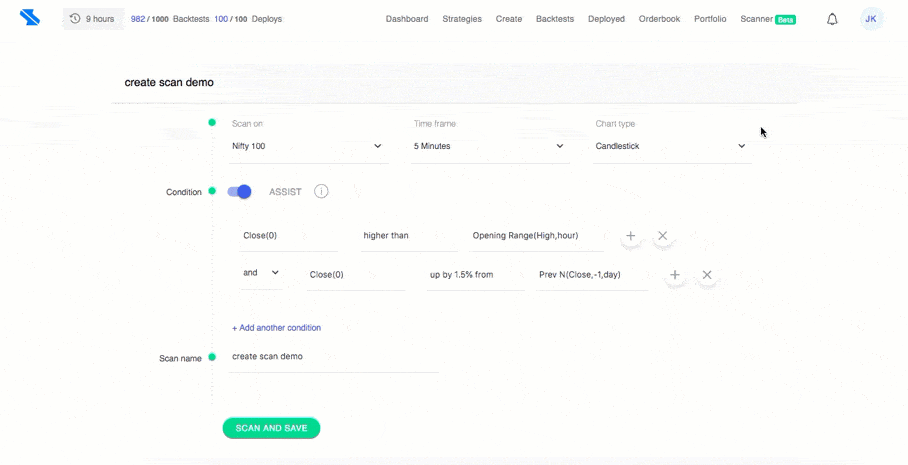Open Backtests in top navigation

click(x=555, y=19)
